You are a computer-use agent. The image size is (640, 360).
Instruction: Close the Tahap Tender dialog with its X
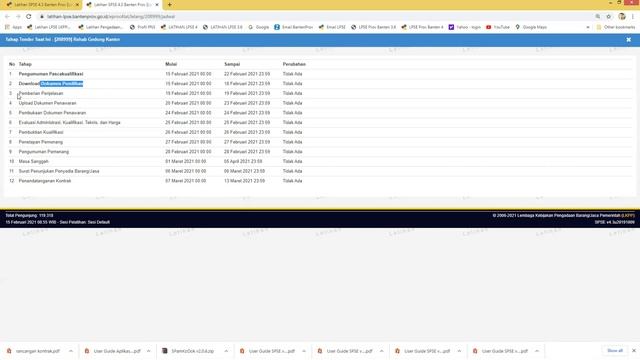[x=629, y=40]
